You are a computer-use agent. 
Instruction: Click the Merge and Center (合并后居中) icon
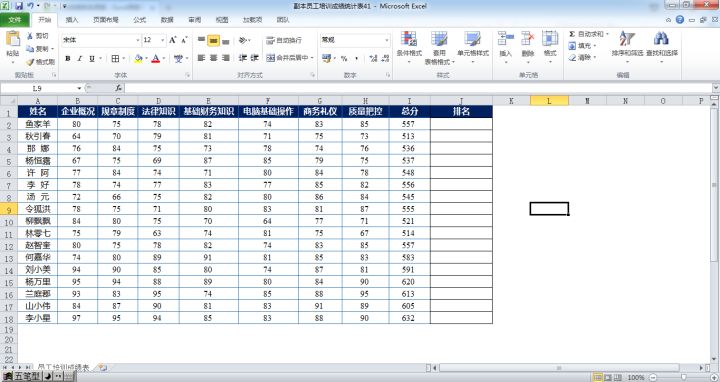pyautogui.click(x=270, y=58)
